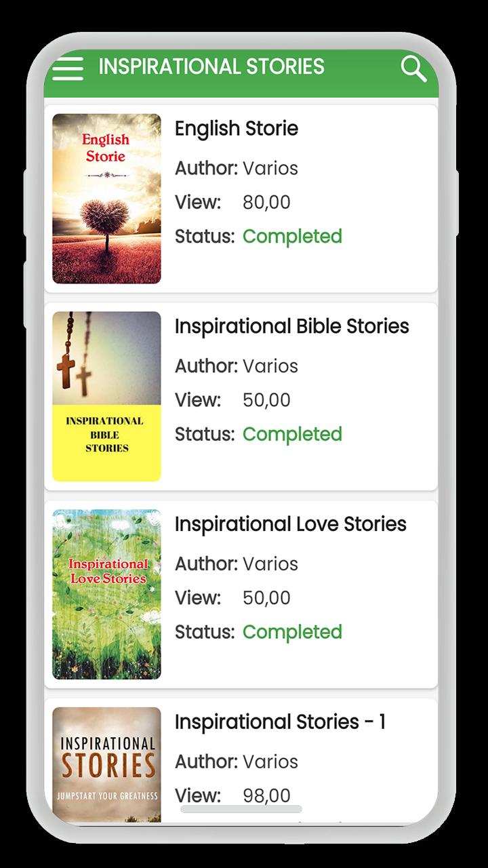Open the Inspirational Bible Stories cover
The image size is (488, 868).
tap(107, 397)
